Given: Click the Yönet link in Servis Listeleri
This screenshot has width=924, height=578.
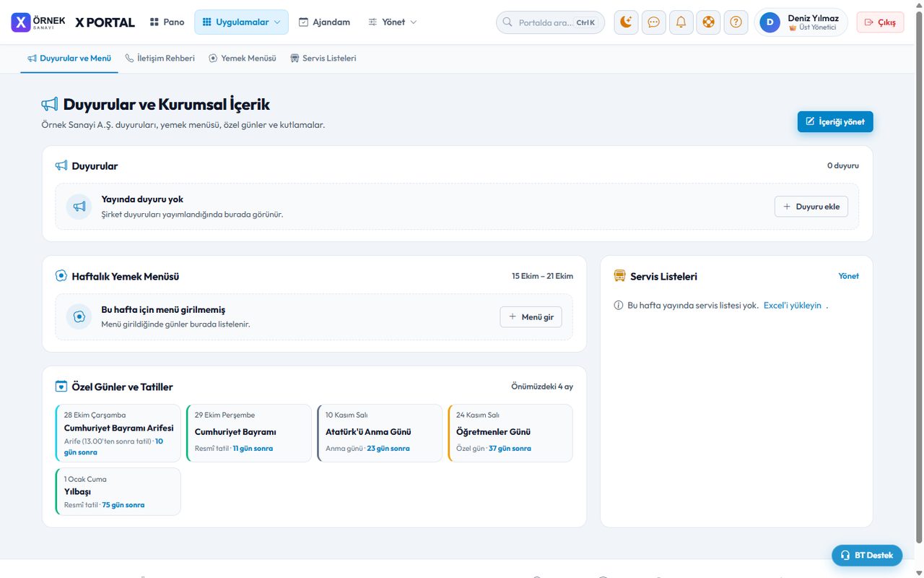Looking at the screenshot, I should (848, 276).
